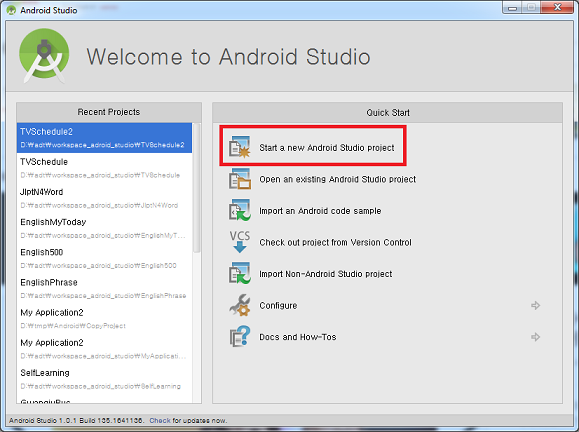Click the Android Studio title bar icon
The image size is (579, 432).
(11, 10)
